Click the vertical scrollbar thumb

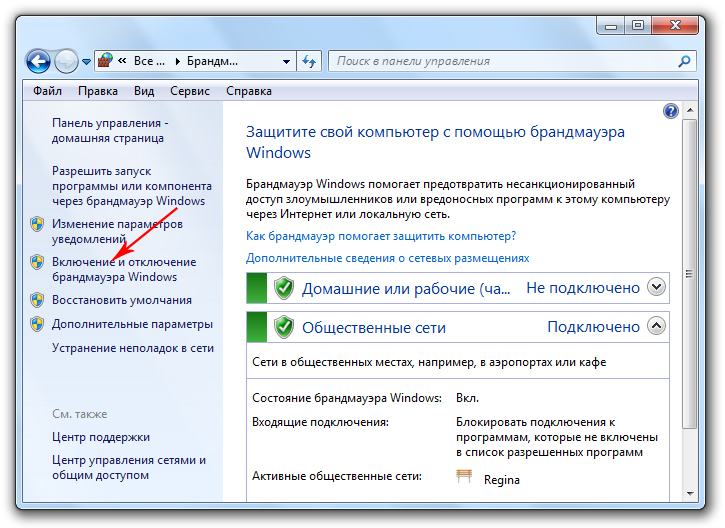click(x=689, y=274)
